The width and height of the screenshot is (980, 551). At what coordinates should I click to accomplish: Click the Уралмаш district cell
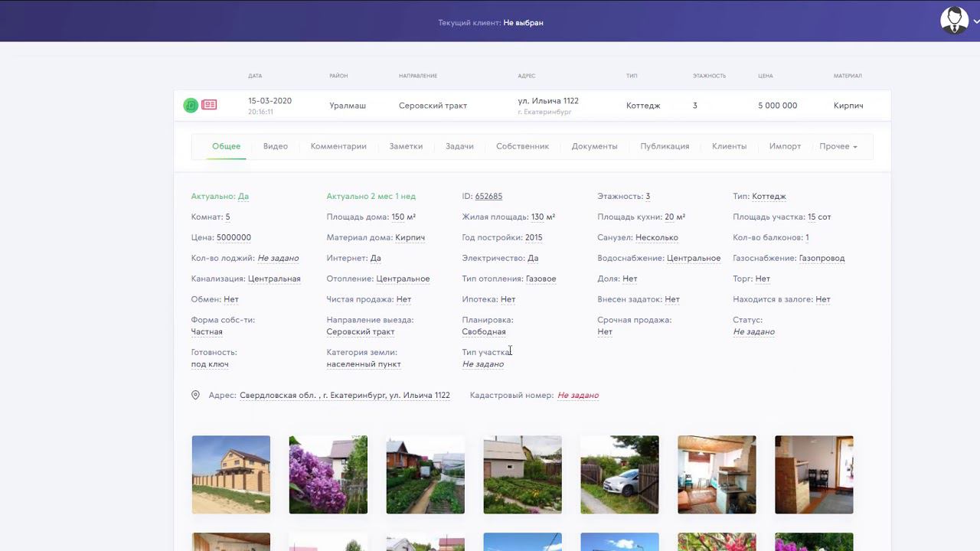348,106
